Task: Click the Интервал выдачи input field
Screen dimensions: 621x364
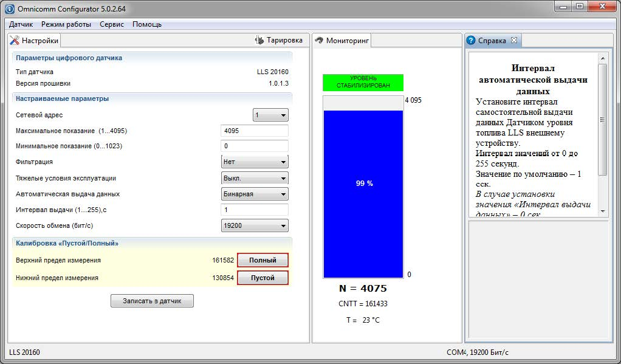Action: coord(255,210)
